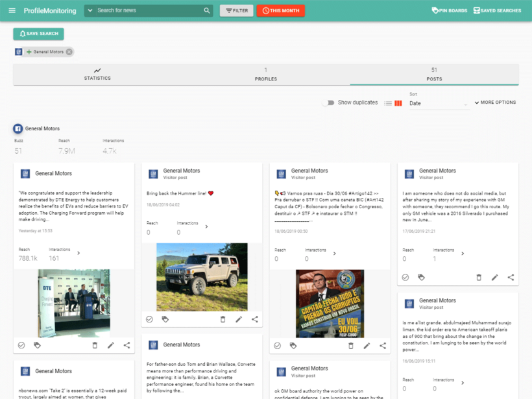
Task: Switch to the Profiles tab
Action: click(x=266, y=75)
